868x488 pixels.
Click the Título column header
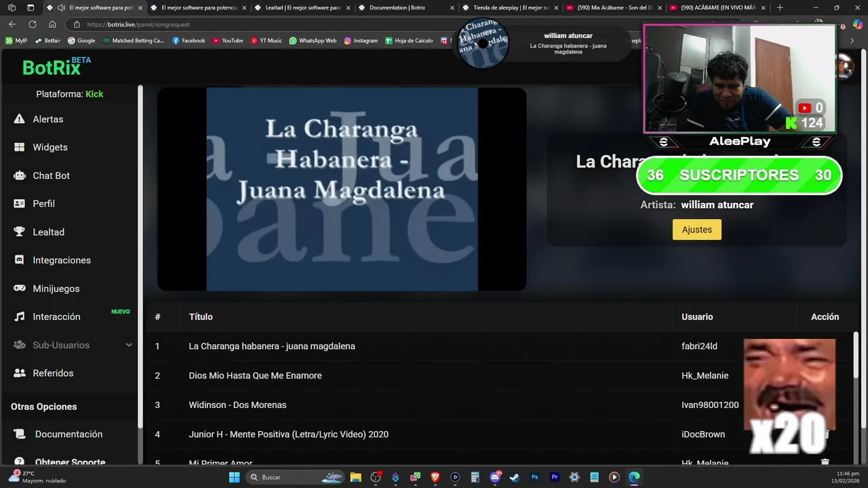[x=201, y=317]
